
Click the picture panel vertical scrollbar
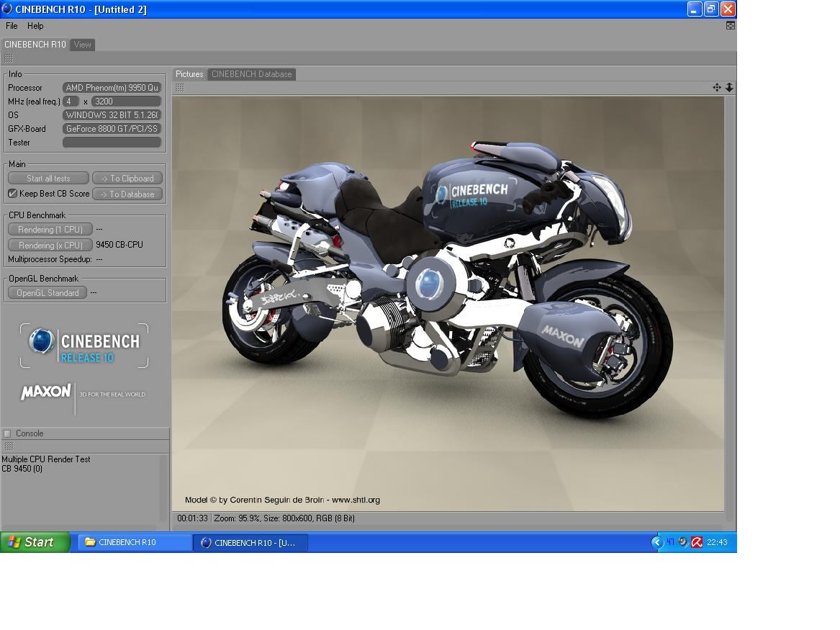click(x=729, y=309)
